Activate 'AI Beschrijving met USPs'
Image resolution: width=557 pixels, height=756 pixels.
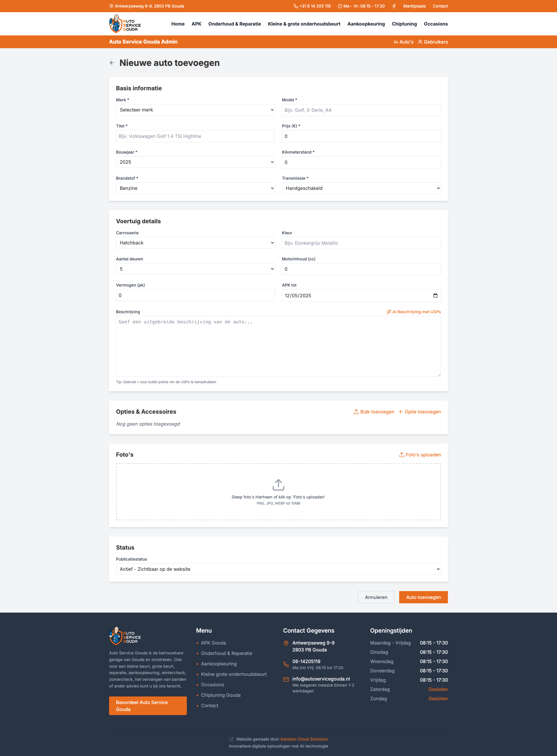(413, 312)
